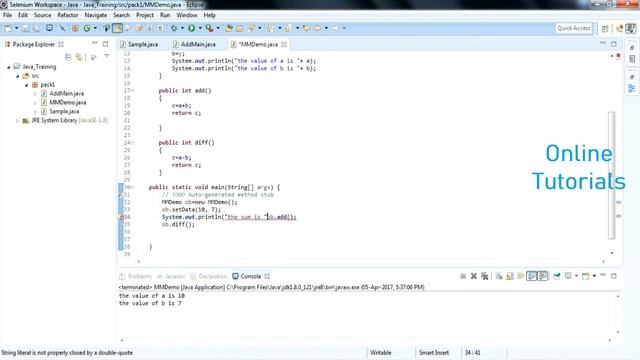Expand the JRE System Library node
The width and height of the screenshot is (640, 360).
point(18,120)
